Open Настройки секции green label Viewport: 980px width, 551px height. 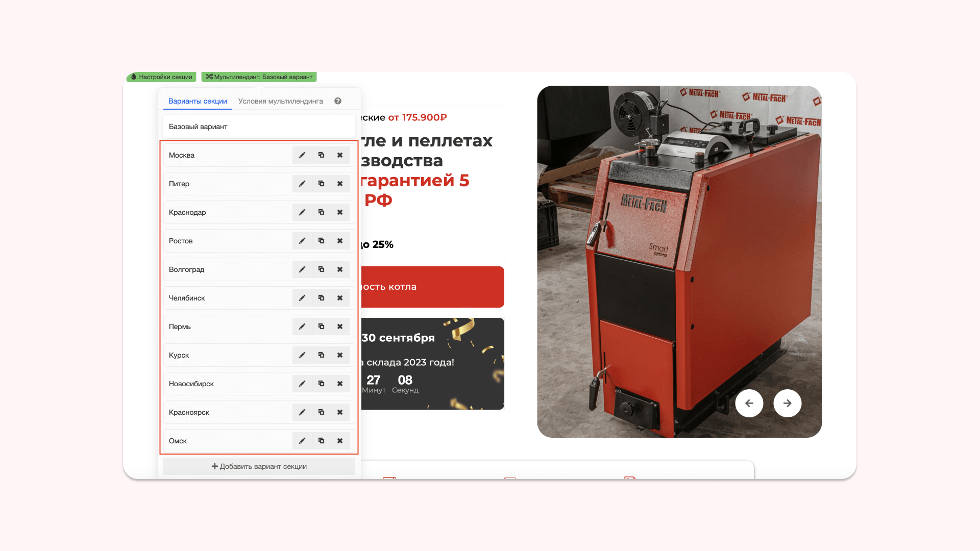161,77
